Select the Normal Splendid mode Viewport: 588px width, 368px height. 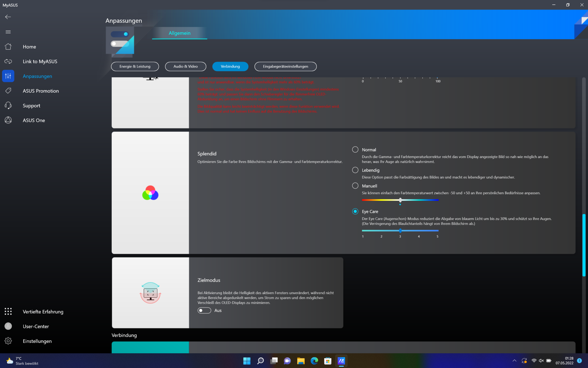coord(355,150)
